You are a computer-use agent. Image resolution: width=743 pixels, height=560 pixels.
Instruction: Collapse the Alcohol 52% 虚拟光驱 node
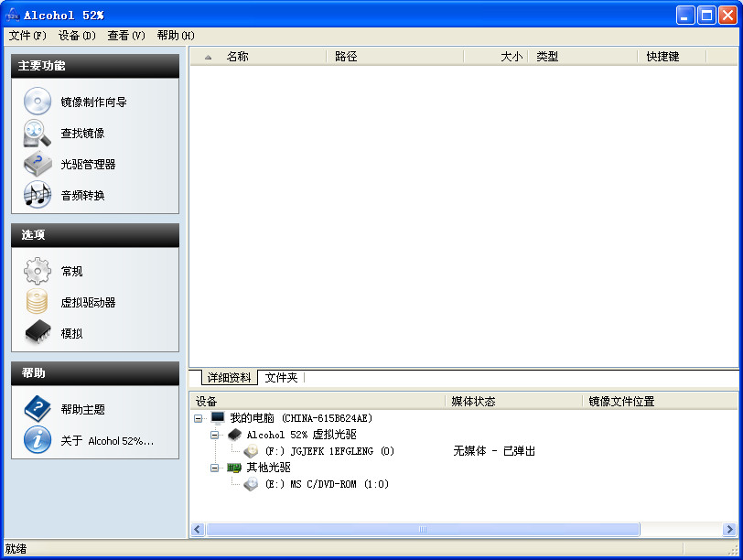coord(215,435)
